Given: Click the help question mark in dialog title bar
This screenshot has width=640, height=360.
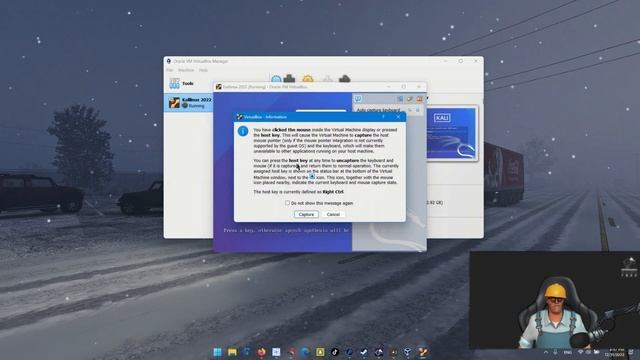Looking at the screenshot, I should pyautogui.click(x=383, y=117).
